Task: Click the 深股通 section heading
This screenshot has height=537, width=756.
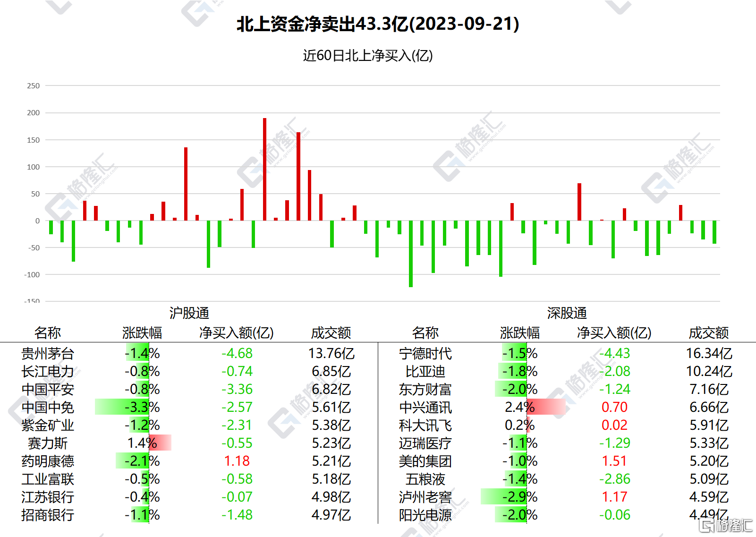Action: (567, 313)
